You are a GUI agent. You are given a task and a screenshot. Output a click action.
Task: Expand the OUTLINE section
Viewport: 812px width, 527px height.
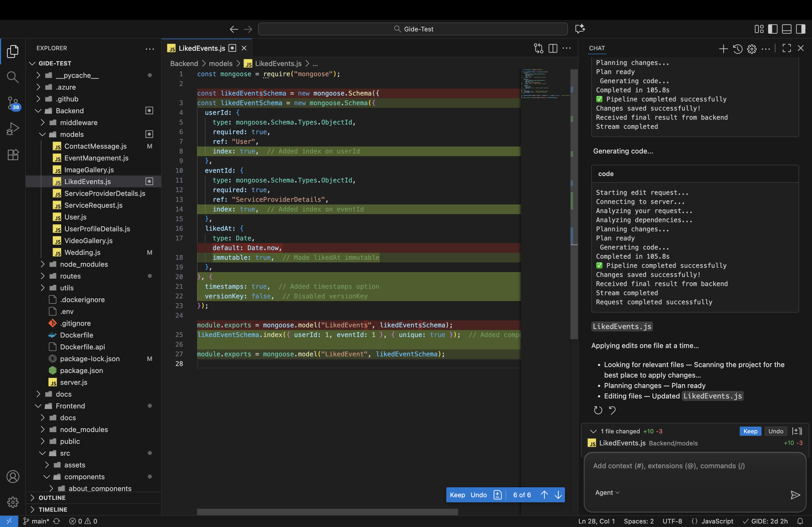point(51,498)
